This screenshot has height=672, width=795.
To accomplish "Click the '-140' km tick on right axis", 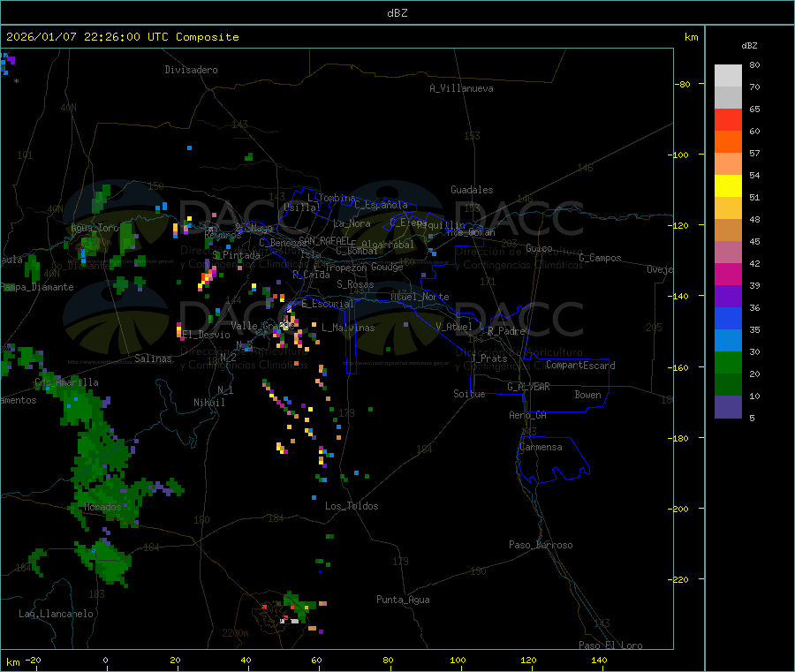I will [x=680, y=296].
